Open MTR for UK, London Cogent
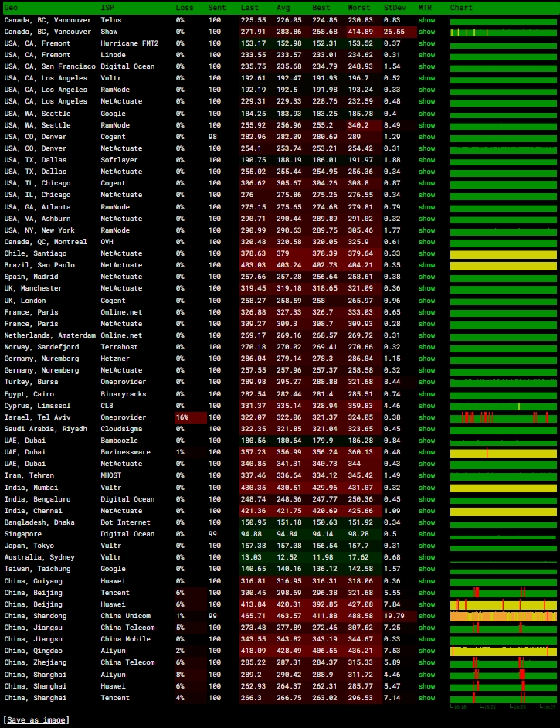The height and width of the screenshot is (728, 560). (x=426, y=301)
